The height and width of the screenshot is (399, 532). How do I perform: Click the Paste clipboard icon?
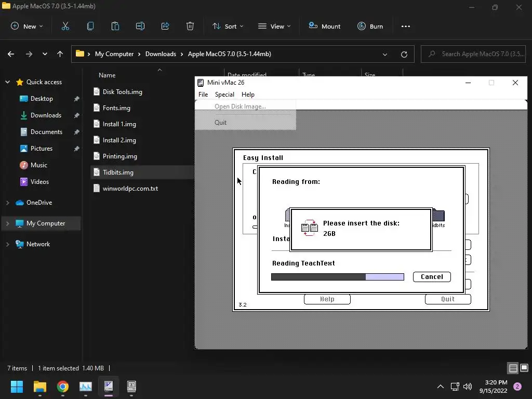pos(115,26)
